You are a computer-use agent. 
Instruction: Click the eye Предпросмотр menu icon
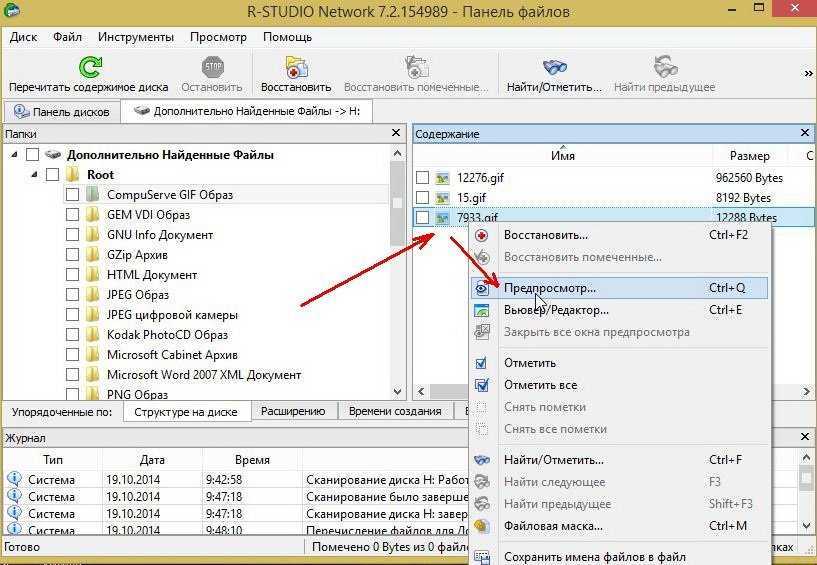[x=482, y=288]
